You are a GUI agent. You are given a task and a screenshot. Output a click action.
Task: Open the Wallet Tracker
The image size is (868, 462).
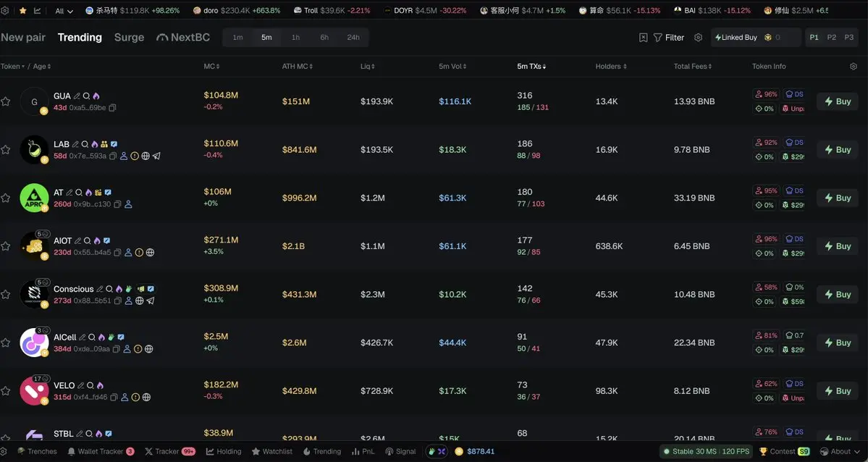click(x=101, y=451)
